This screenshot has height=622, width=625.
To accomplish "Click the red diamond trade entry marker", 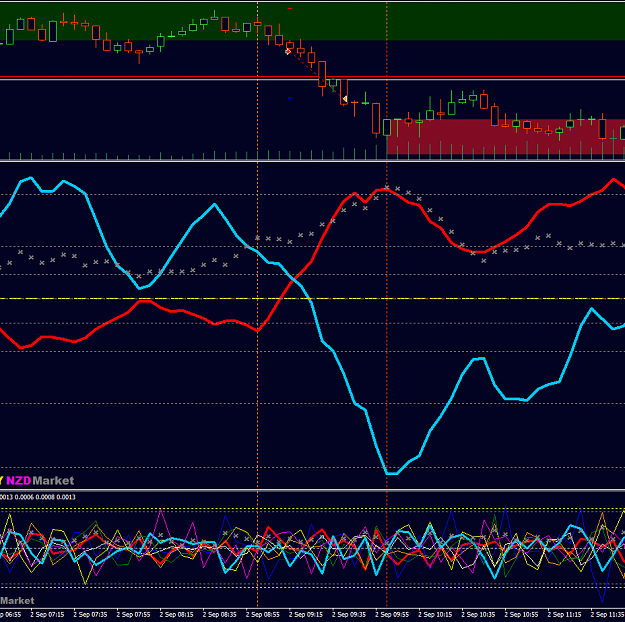I will pyautogui.click(x=288, y=51).
